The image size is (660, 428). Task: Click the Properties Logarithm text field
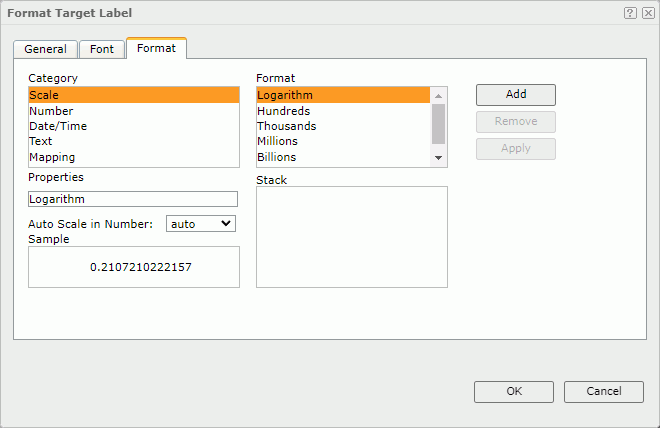[133, 199]
